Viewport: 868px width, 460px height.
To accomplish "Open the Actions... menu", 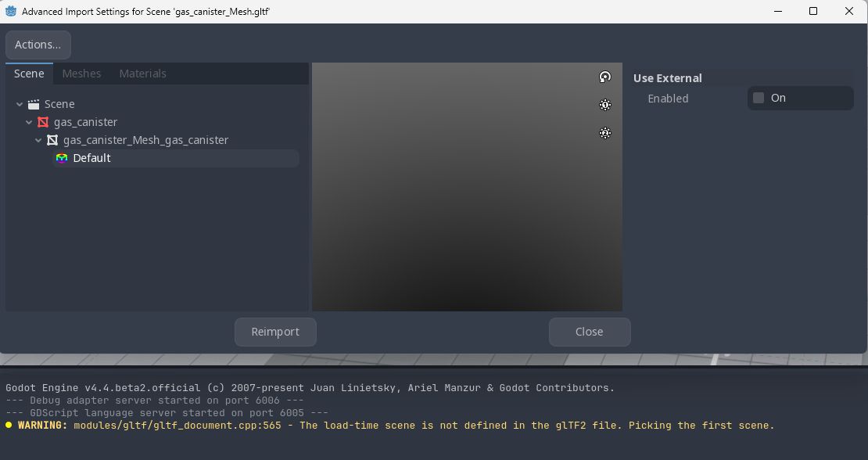I will pyautogui.click(x=38, y=45).
